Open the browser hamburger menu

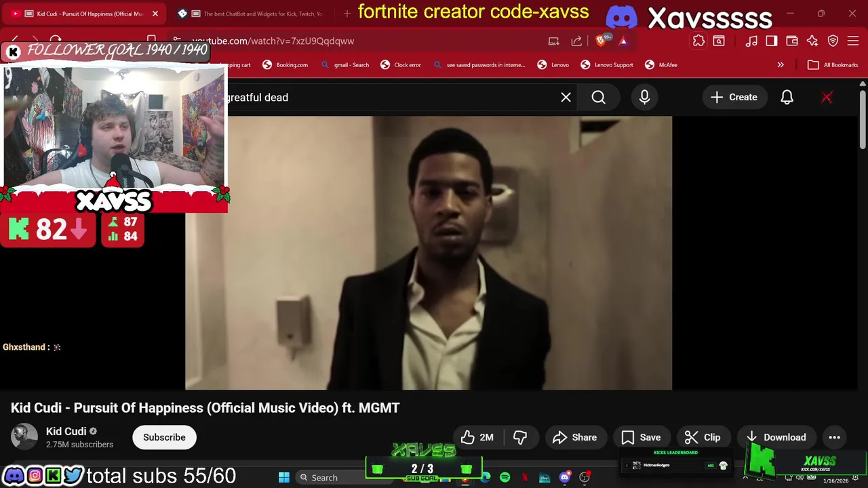click(853, 41)
